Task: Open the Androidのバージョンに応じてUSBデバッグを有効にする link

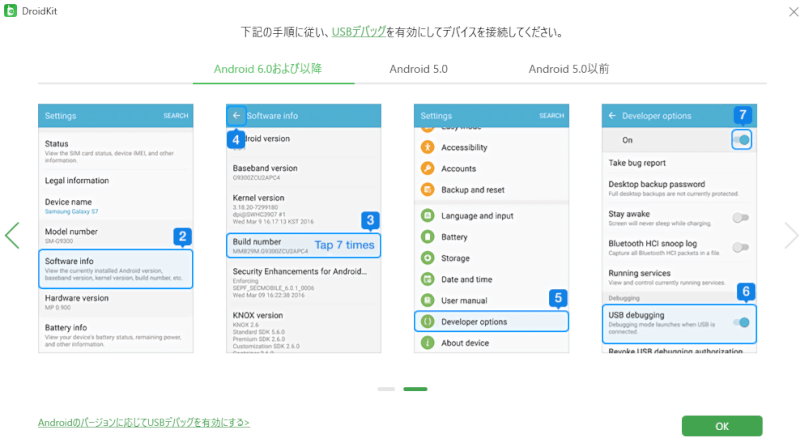Action: click(x=144, y=423)
